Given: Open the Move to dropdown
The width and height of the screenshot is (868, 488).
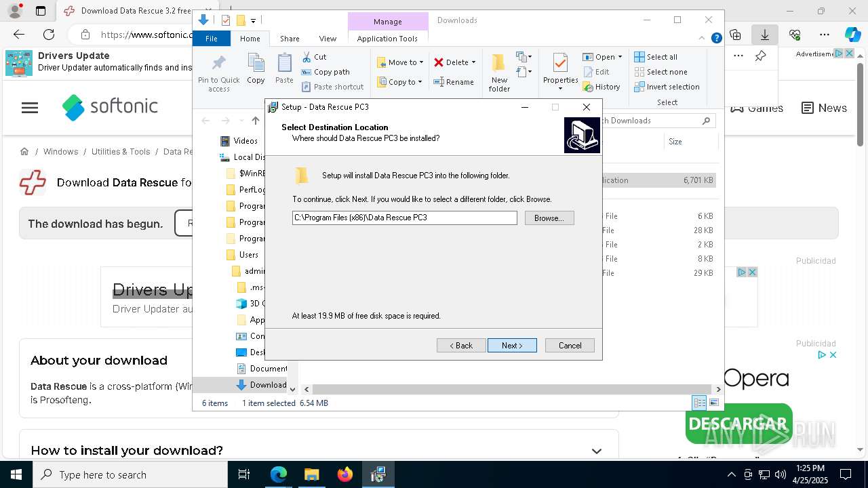Looking at the screenshot, I should [400, 62].
